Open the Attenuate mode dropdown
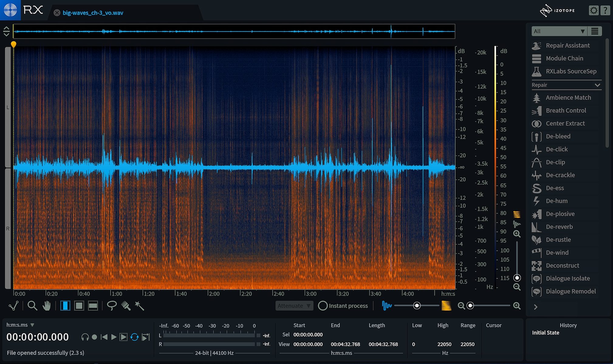Viewport: 613px width, 364px height. click(x=294, y=306)
